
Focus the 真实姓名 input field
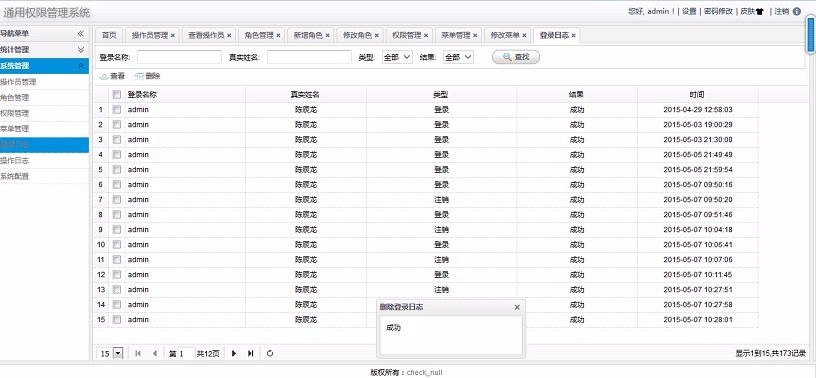pyautogui.click(x=310, y=57)
